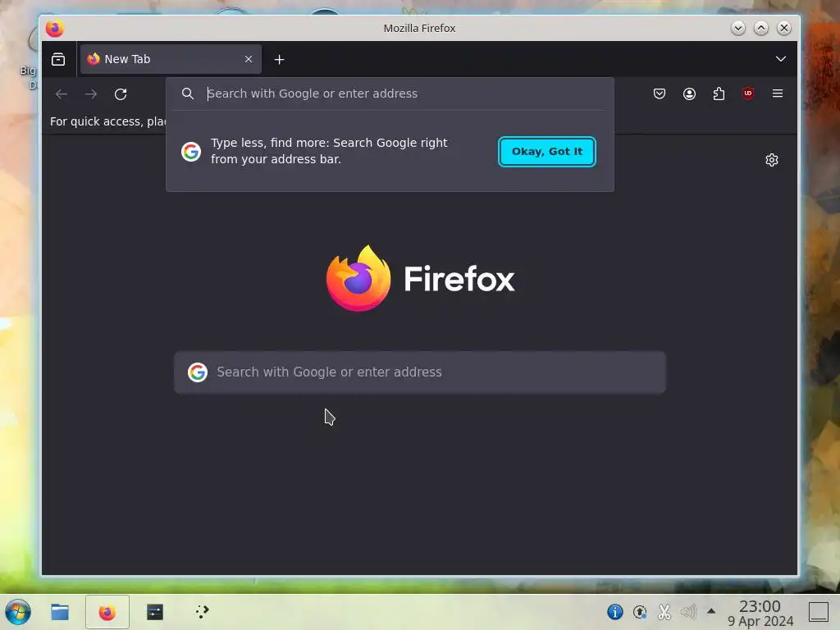The height and width of the screenshot is (630, 840).
Task: Click the "Type less, find more" tip text
Action: click(x=329, y=151)
